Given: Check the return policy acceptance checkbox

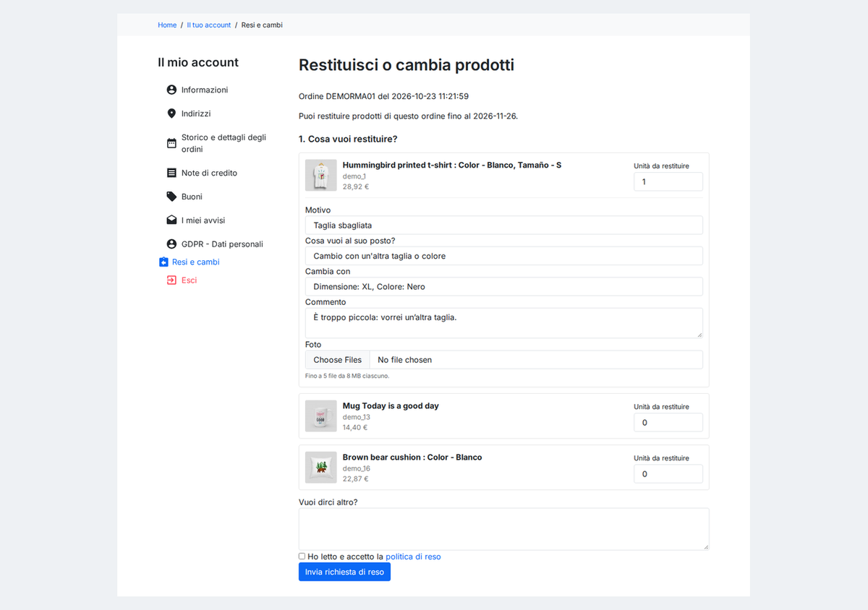Looking at the screenshot, I should (x=302, y=556).
